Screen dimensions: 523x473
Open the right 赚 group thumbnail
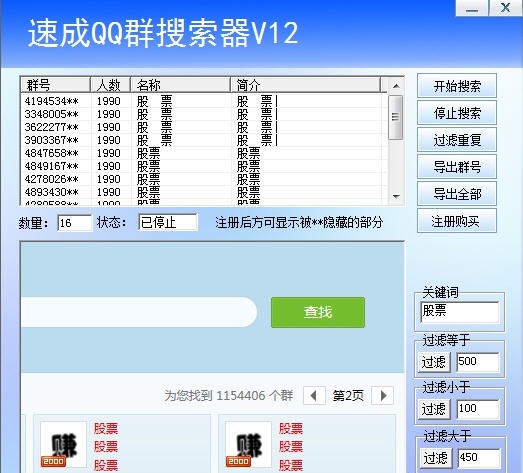(248, 445)
